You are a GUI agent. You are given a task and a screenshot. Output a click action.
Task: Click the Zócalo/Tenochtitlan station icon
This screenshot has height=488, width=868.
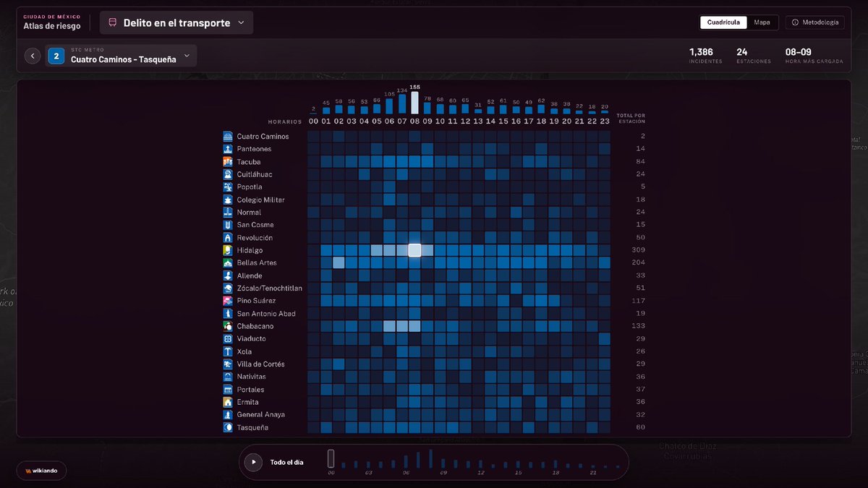[228, 288]
